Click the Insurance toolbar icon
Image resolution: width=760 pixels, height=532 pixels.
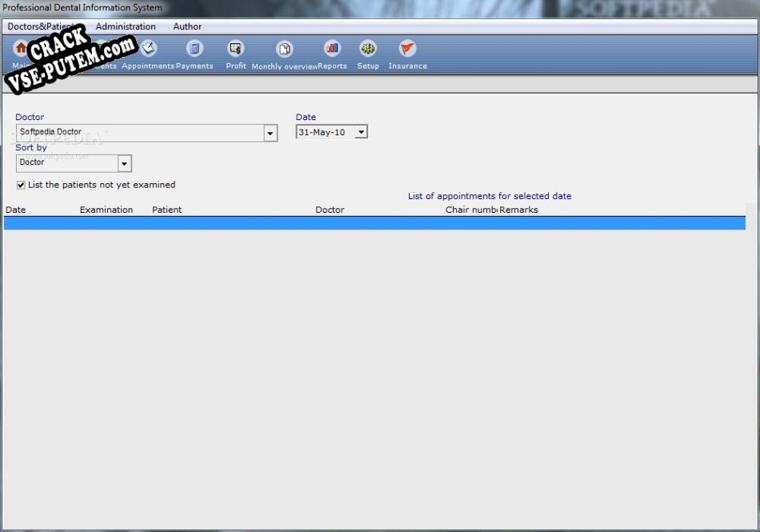(407, 49)
